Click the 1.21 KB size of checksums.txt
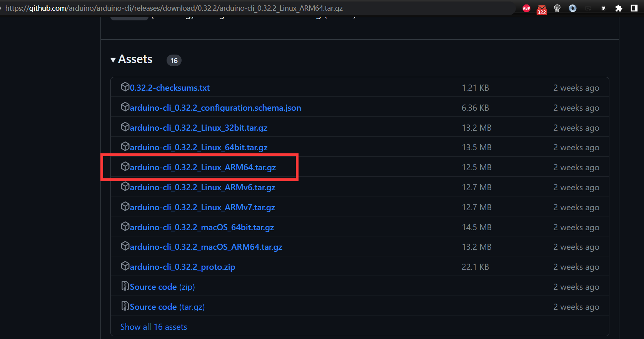Screen dimensions: 644x339 tap(475, 88)
